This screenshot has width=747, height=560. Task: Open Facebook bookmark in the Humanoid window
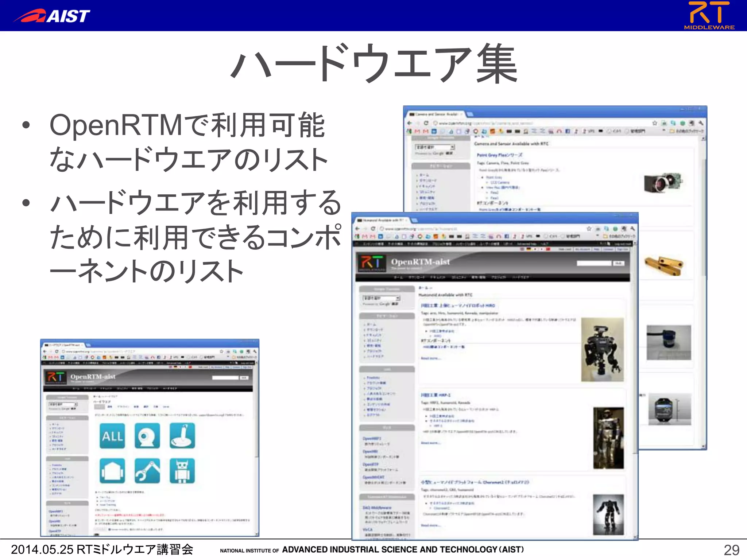point(506,236)
